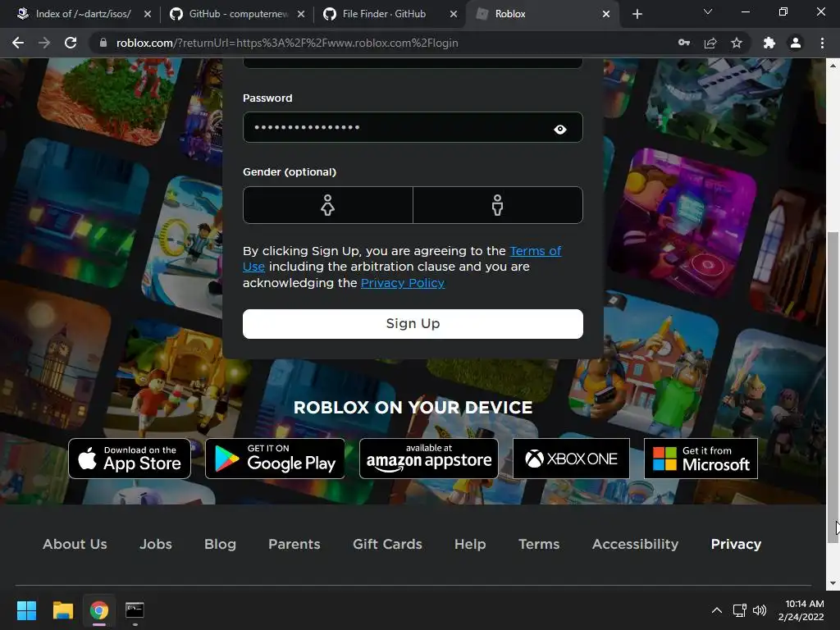Viewport: 840px width, 630px height.
Task: Open the Jobs footer link
Action: pos(156,544)
